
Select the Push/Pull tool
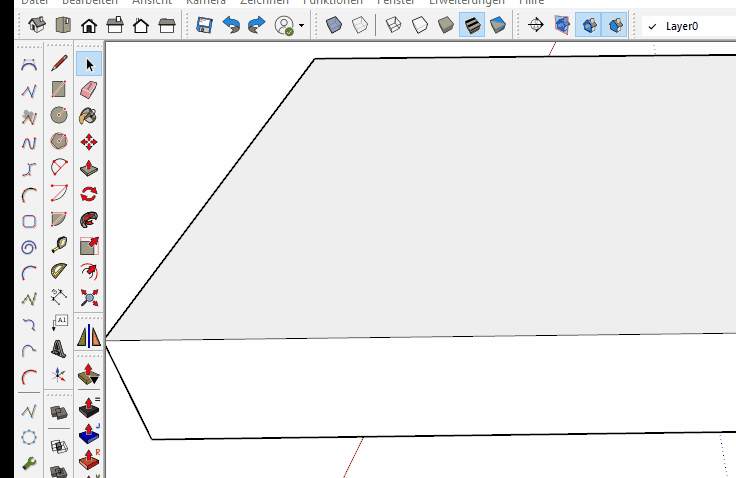point(89,168)
